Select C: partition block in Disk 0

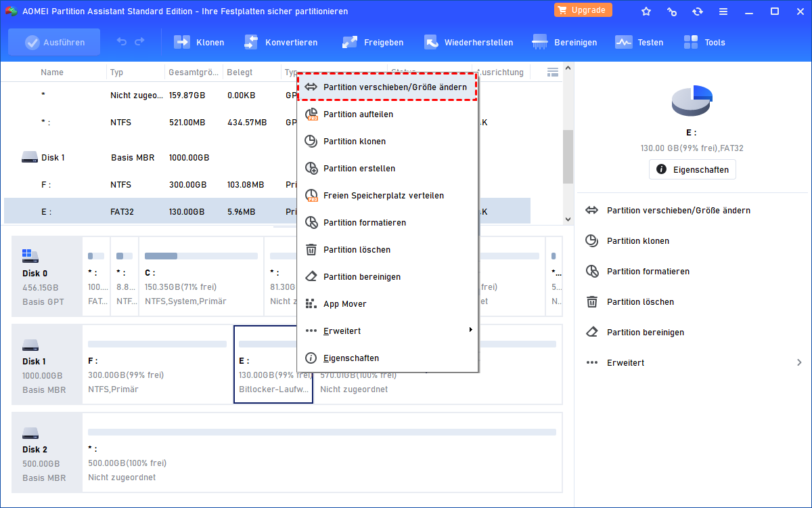tap(201, 276)
